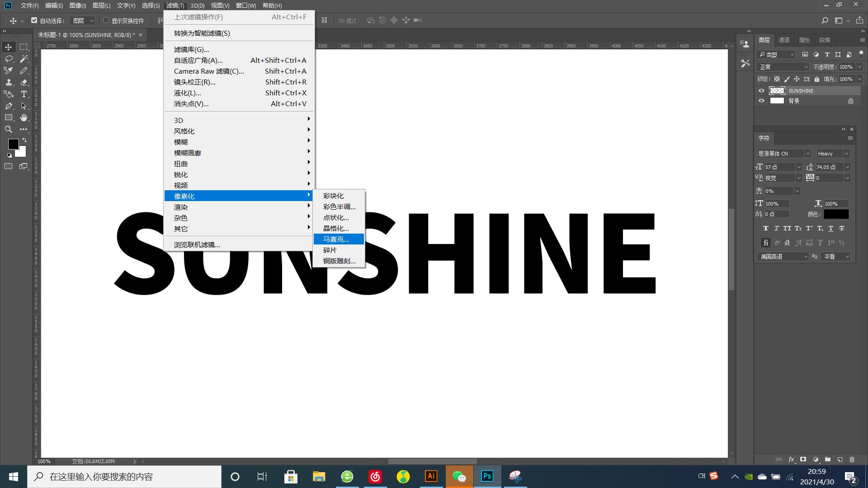This screenshot has width=868, height=488.
Task: Hide the SUNSHINE layer visibility eye
Action: (761, 91)
